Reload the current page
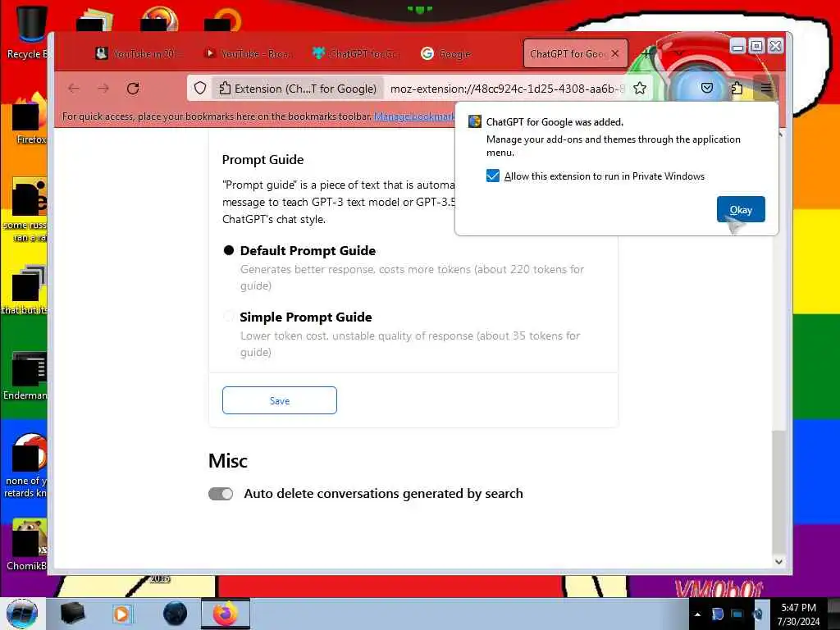The width and height of the screenshot is (840, 630). 133,89
